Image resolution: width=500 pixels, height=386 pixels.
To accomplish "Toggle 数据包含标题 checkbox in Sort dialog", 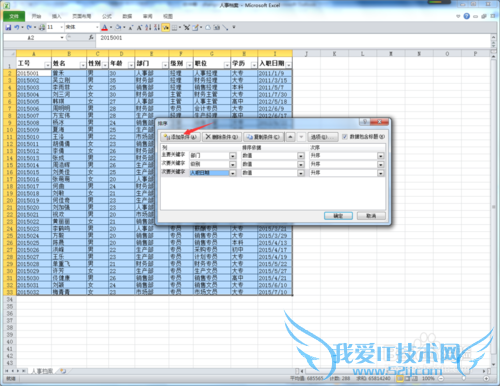I will (345, 137).
